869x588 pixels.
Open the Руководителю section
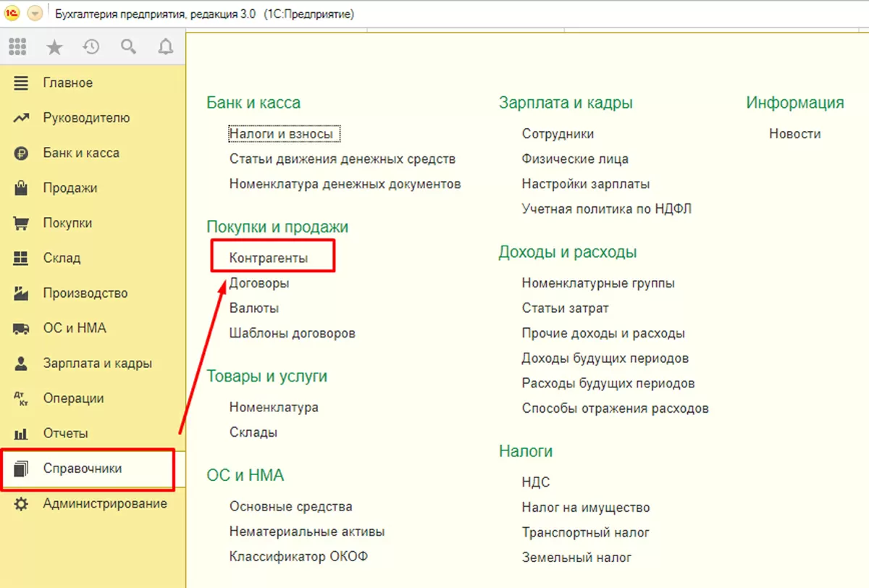(86, 118)
